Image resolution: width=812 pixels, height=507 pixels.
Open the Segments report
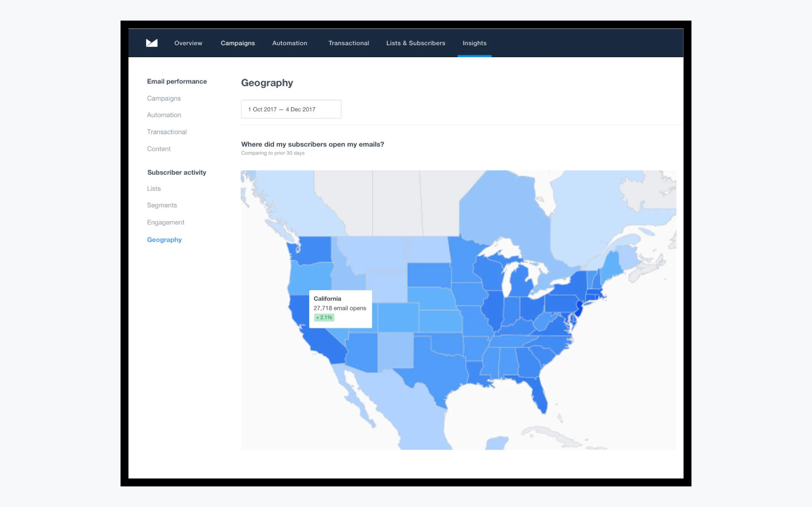click(x=162, y=205)
